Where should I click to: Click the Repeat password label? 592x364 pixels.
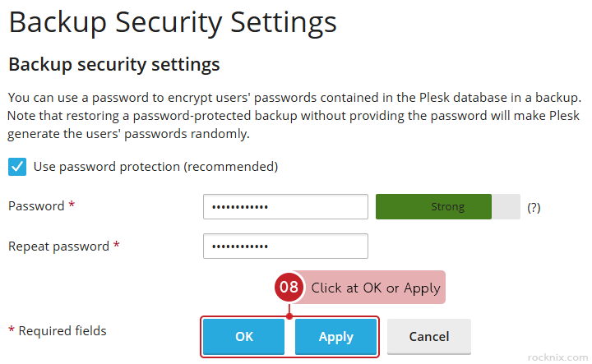point(58,246)
